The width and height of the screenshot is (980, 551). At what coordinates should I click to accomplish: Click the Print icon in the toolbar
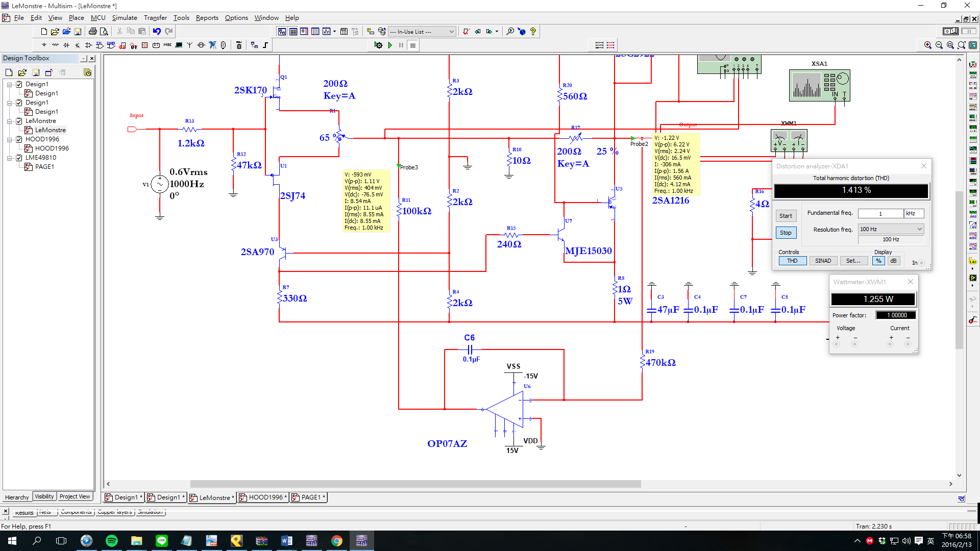92,32
